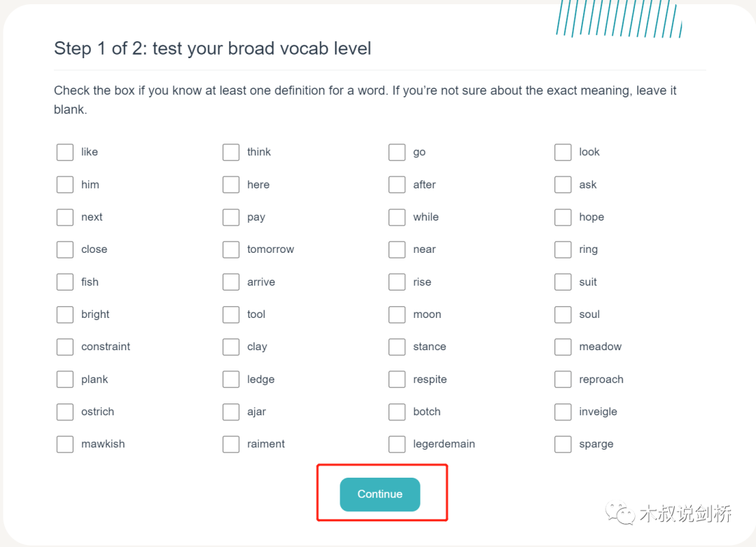Enable the 'ostrich' checkbox
The width and height of the screenshot is (756, 547).
click(65, 412)
